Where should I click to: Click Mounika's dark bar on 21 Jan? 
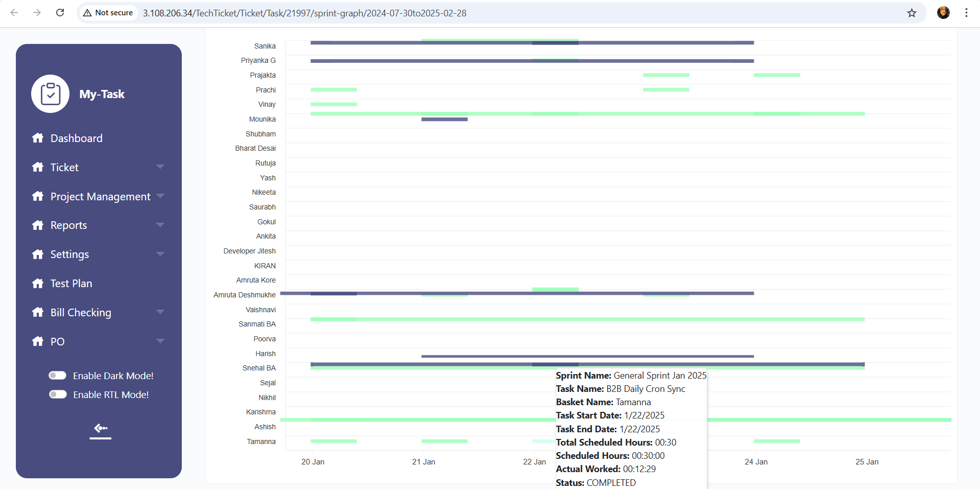click(x=444, y=120)
